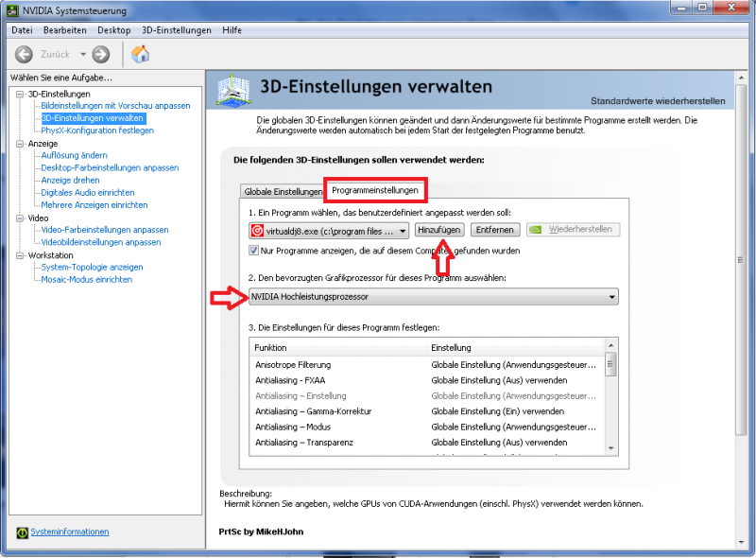Click the Hinzufügen button
The width and height of the screenshot is (756, 558).
click(439, 230)
